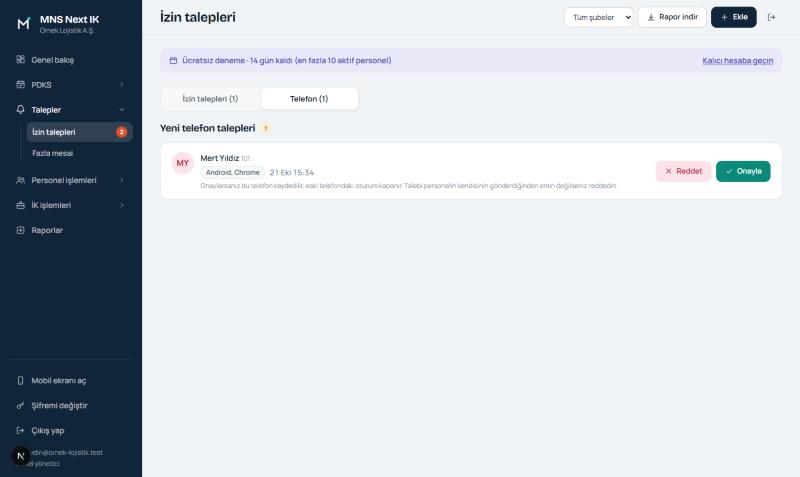This screenshot has height=477, width=800.
Task: Go to Genel bakış menu item
Action: [x=71, y=60]
